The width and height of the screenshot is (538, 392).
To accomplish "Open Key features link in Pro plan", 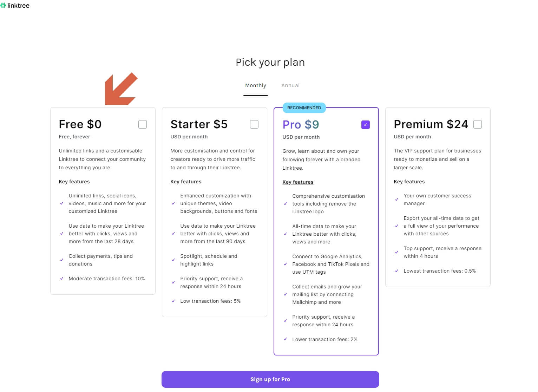I will coord(298,182).
